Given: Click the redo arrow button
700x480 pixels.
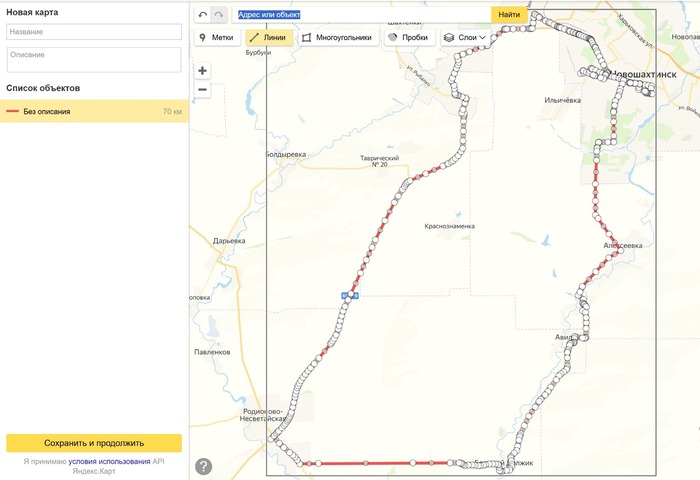Looking at the screenshot, I should click(218, 15).
